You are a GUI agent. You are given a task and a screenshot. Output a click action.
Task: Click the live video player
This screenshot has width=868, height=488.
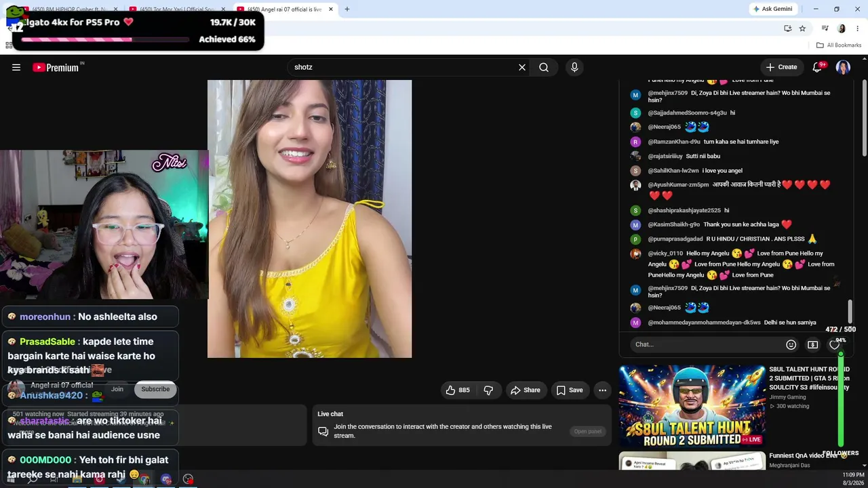point(309,219)
